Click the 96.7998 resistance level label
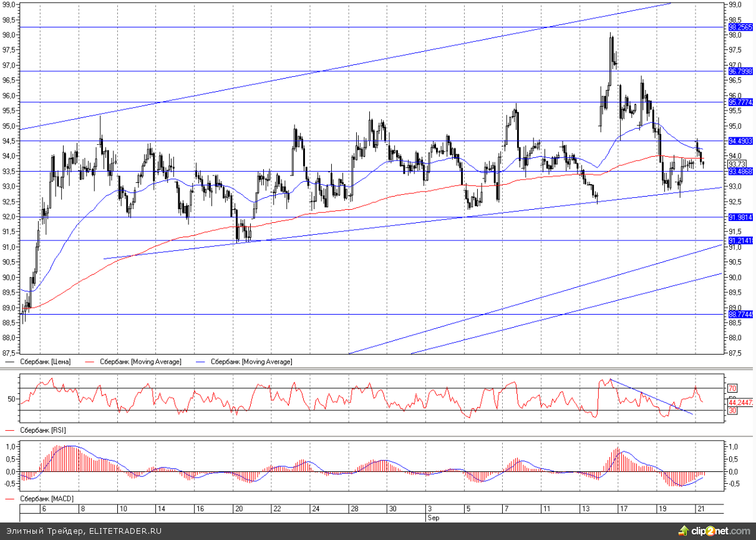 coord(740,72)
